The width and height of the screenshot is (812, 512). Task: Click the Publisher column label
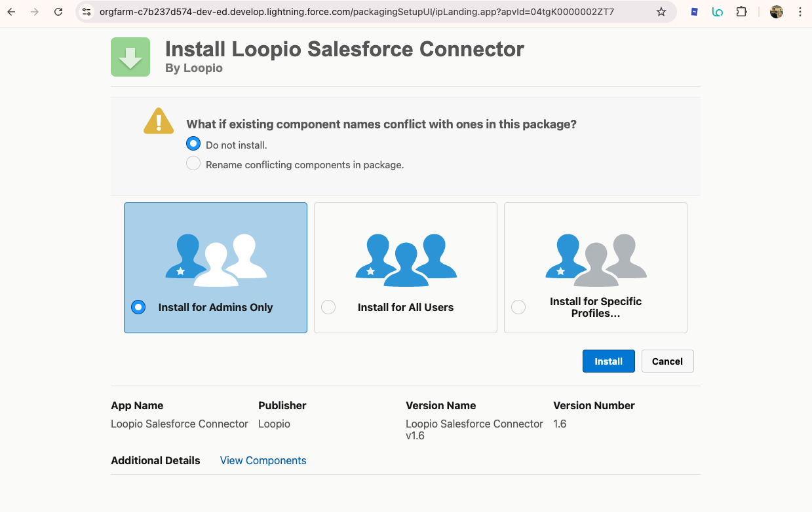[282, 405]
